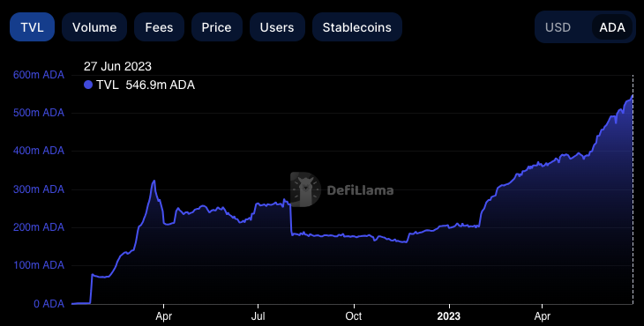Click the 400m ADA axis label
644x326 pixels.
pos(39,151)
